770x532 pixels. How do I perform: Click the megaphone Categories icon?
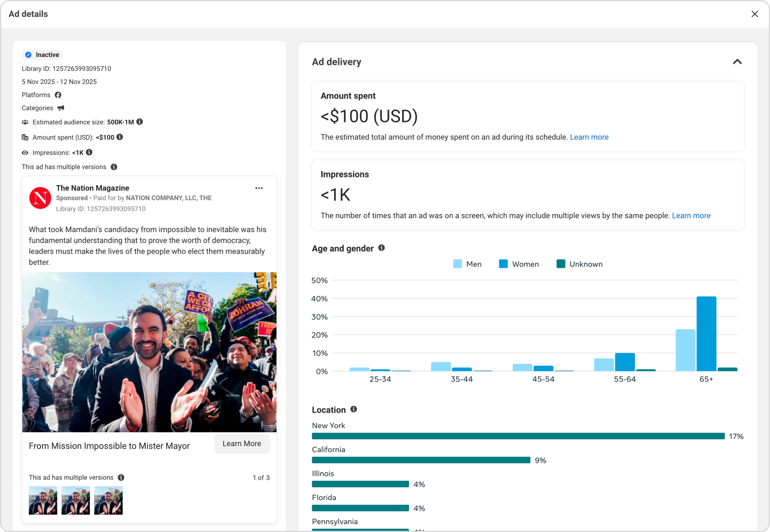click(61, 108)
